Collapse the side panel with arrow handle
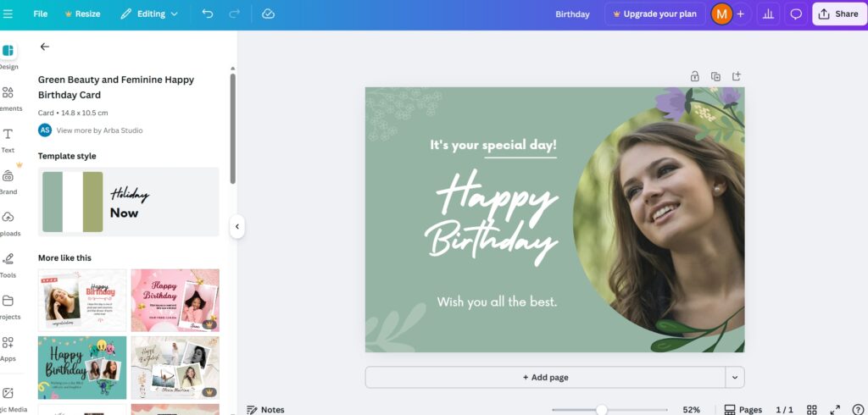868x415 pixels. [237, 227]
